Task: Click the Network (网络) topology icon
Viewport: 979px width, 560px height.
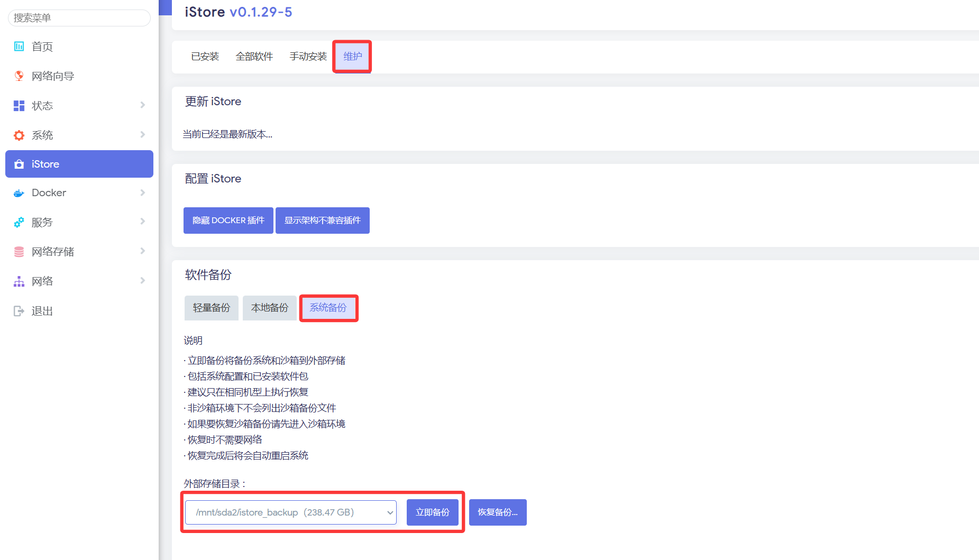Action: (x=19, y=281)
